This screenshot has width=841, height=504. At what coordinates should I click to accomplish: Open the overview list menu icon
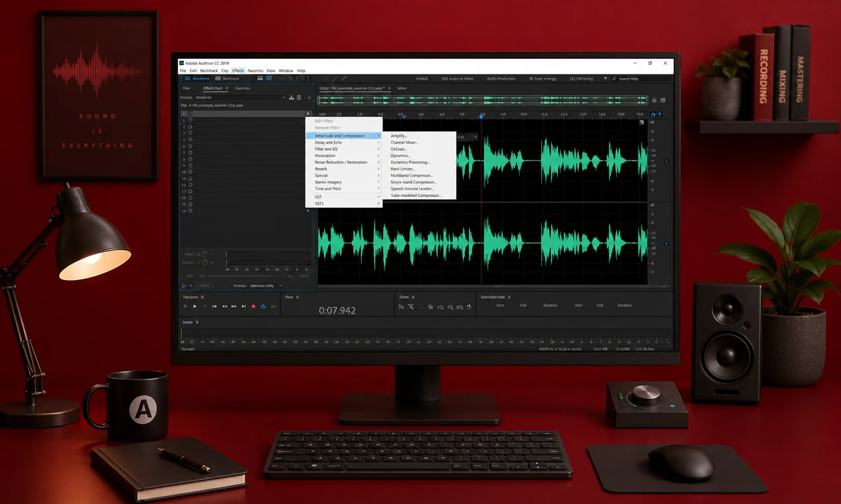pos(663,100)
